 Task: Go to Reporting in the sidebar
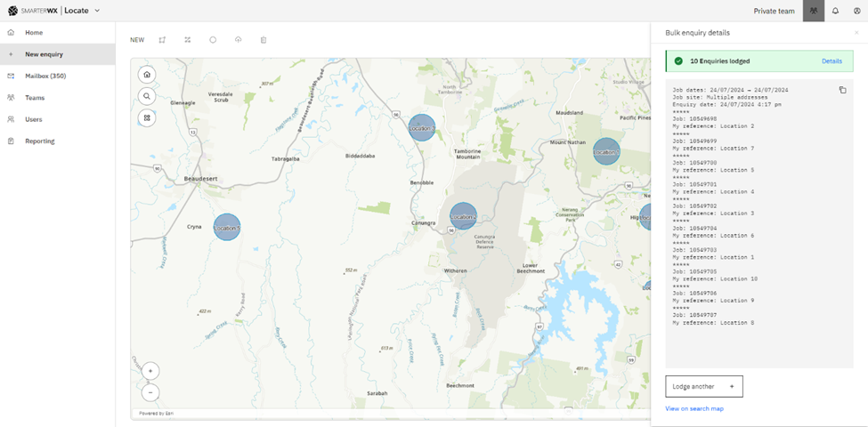(x=40, y=141)
